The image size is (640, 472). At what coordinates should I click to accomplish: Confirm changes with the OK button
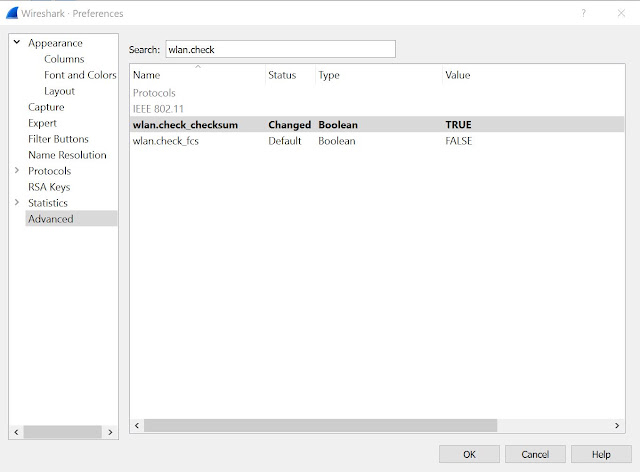click(469, 454)
